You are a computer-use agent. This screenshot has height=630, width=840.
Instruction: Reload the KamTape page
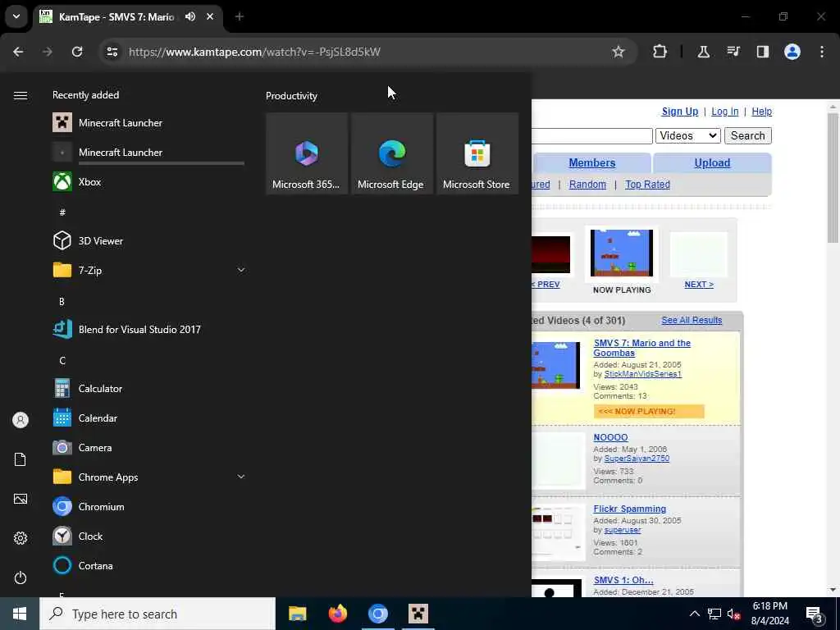point(77,52)
